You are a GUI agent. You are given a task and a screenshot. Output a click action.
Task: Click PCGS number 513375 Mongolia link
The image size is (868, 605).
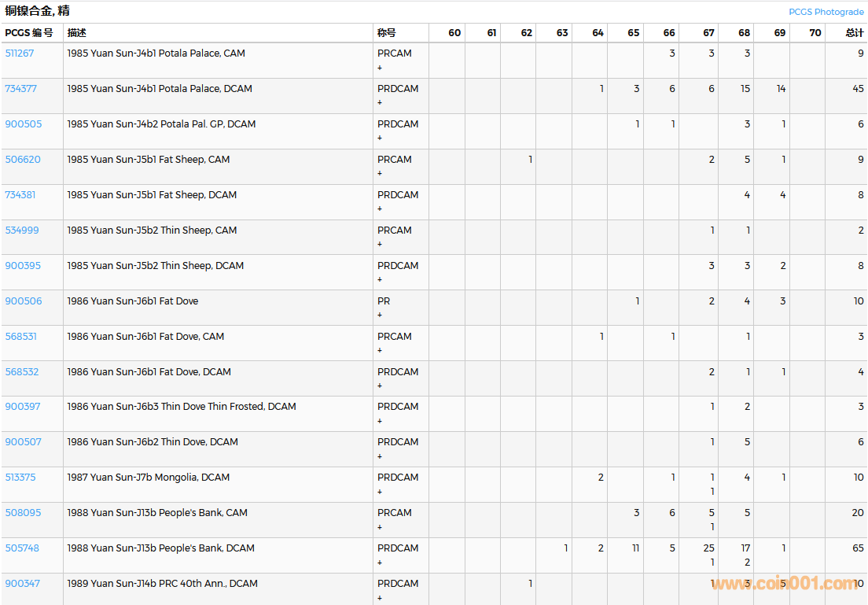(x=20, y=478)
